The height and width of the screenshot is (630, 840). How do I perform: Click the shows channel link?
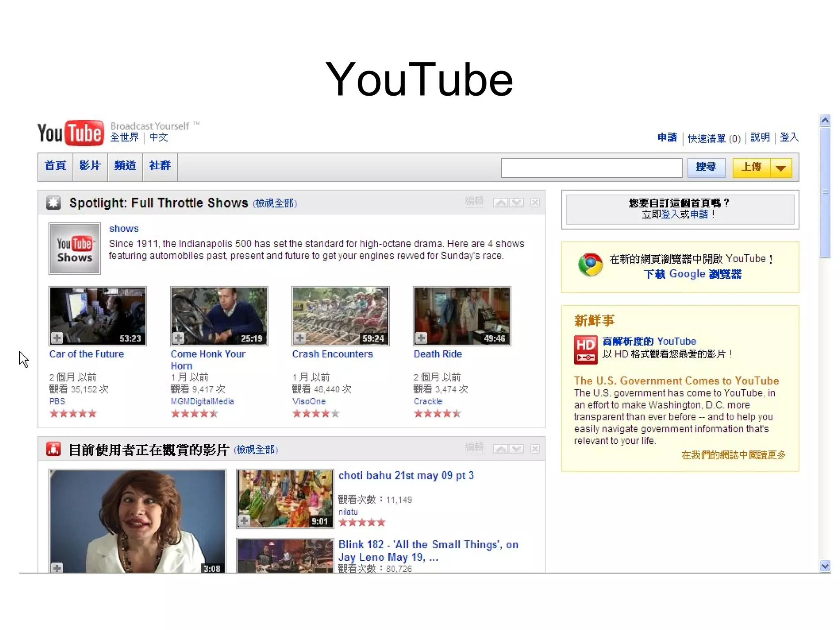pos(124,229)
